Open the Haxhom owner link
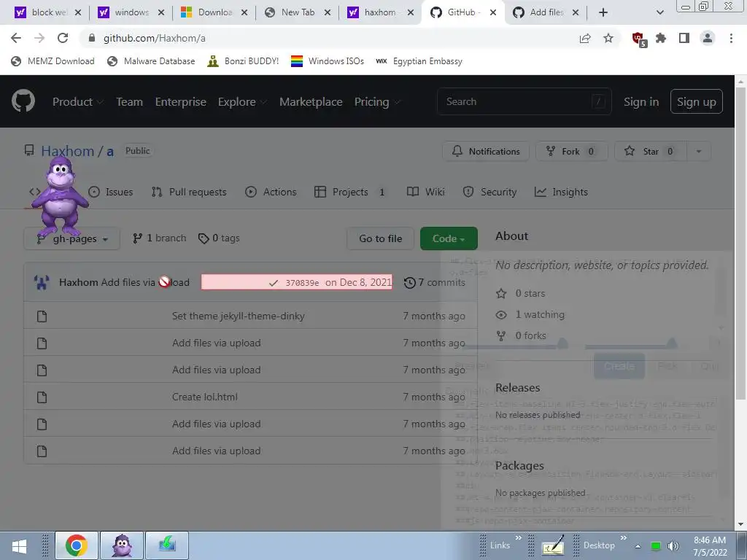The height and width of the screenshot is (560, 747). (x=68, y=152)
